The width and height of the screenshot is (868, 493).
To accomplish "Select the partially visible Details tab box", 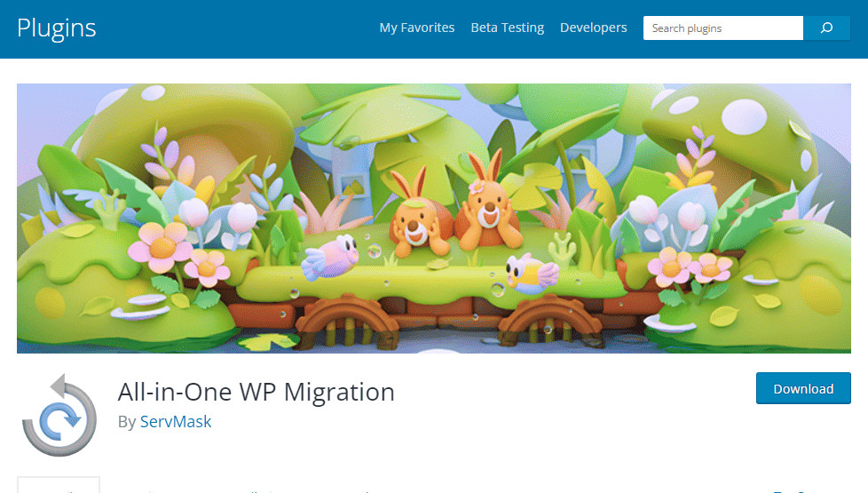I will point(59,485).
